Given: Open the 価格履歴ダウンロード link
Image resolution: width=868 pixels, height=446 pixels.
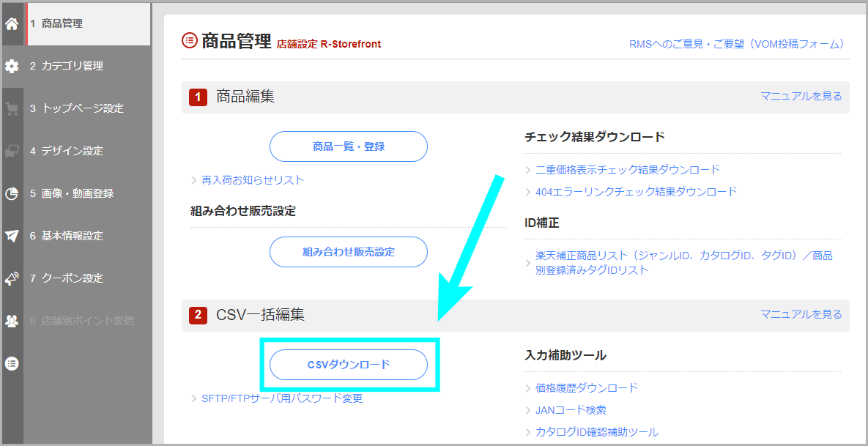Looking at the screenshot, I should 587,387.
